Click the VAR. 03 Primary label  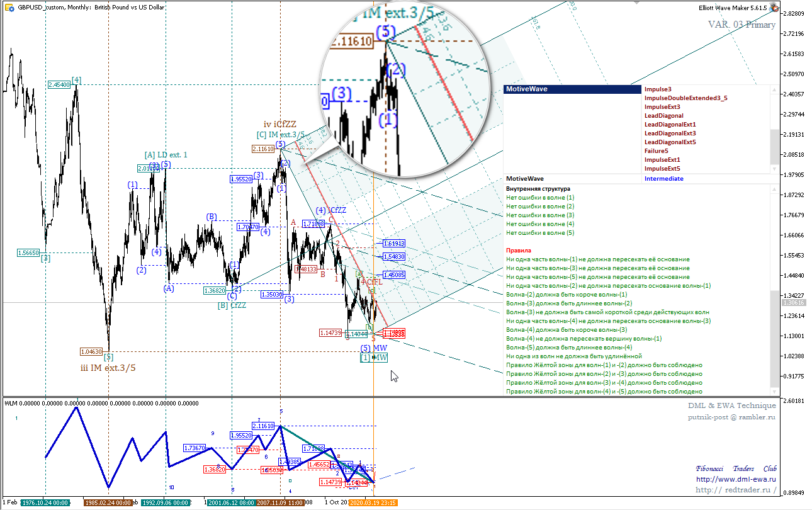tap(742, 25)
